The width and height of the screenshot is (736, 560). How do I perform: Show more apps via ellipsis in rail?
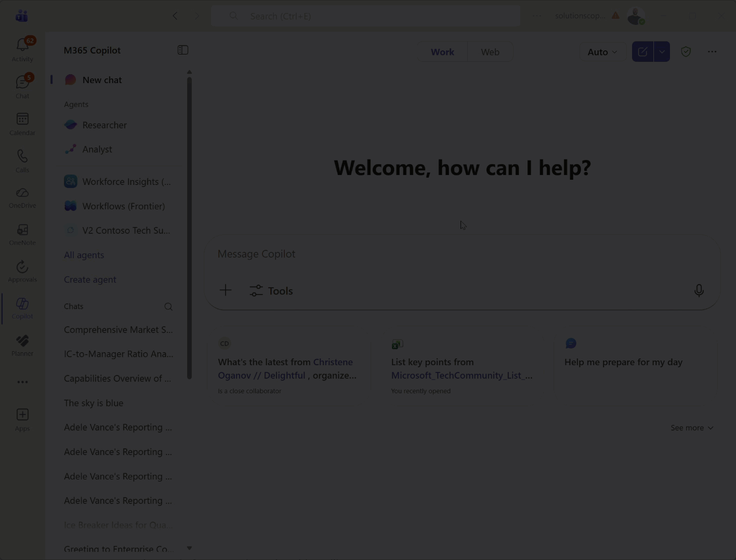pos(22,382)
